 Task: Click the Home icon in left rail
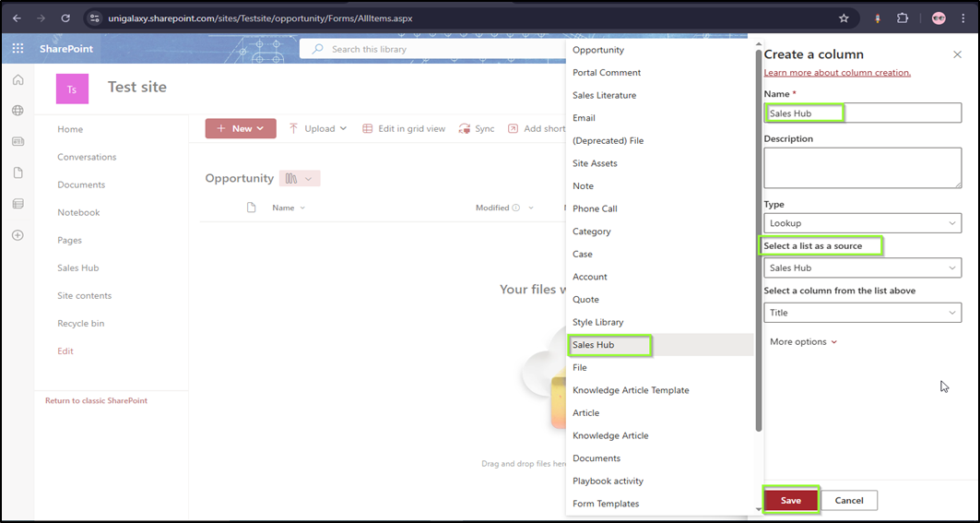tap(18, 80)
